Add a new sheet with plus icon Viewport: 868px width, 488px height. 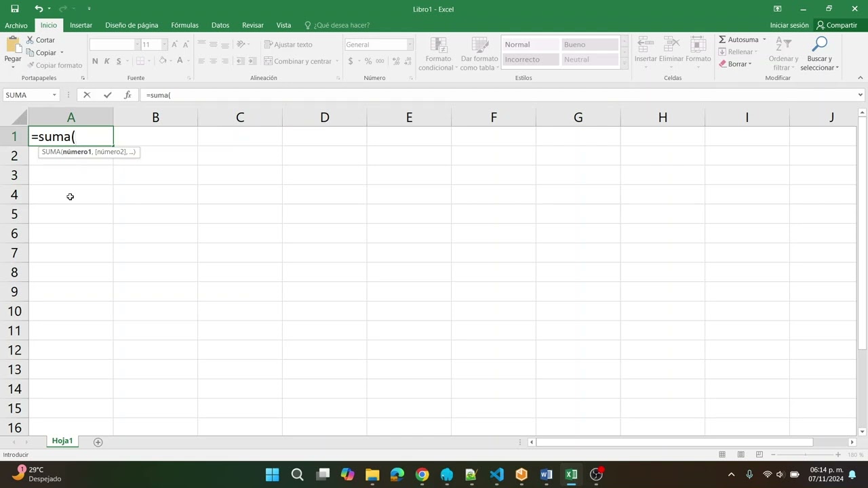98,442
